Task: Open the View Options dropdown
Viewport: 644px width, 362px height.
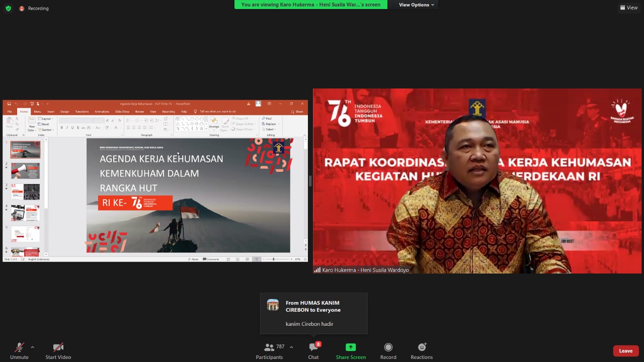Action: (x=416, y=5)
